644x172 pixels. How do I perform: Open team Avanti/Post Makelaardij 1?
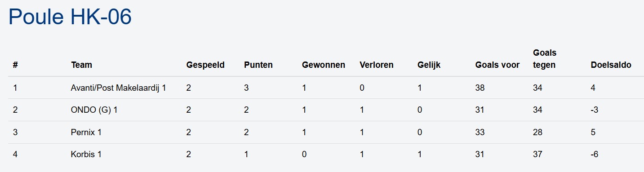click(x=119, y=88)
